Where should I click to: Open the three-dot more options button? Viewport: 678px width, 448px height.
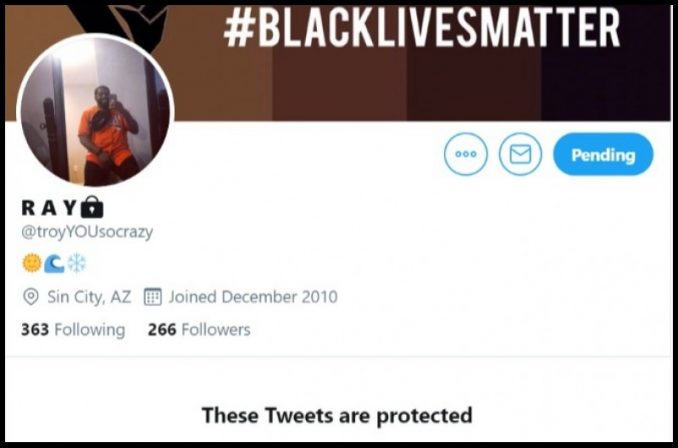coord(466,154)
